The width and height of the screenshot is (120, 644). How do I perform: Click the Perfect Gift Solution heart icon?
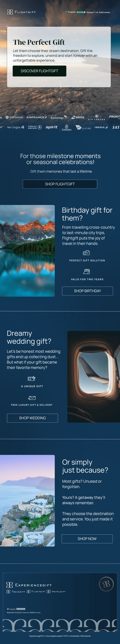pyautogui.click(x=86, y=253)
